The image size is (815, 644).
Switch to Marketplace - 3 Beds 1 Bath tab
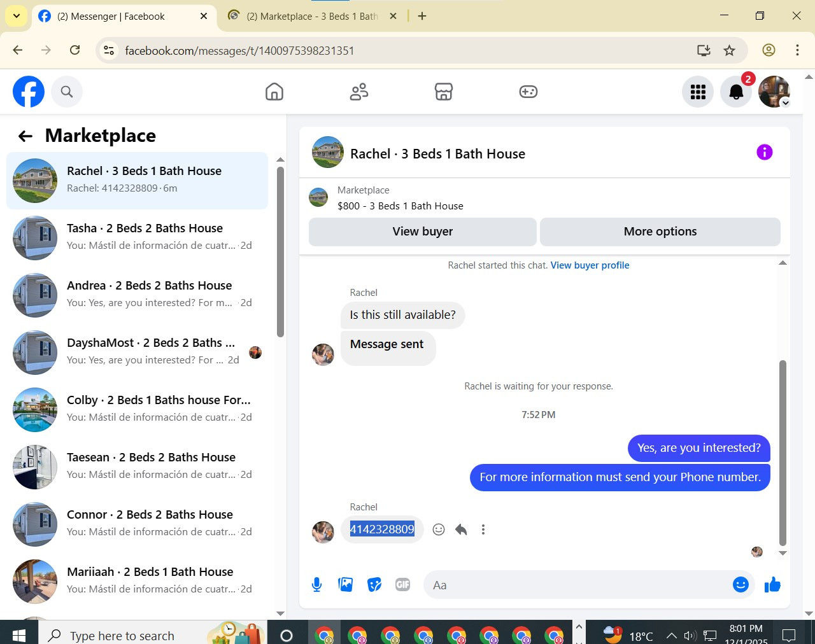tap(313, 17)
